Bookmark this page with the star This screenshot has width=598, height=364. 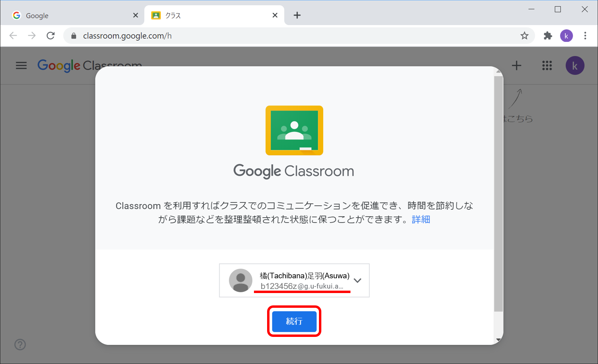pyautogui.click(x=525, y=36)
